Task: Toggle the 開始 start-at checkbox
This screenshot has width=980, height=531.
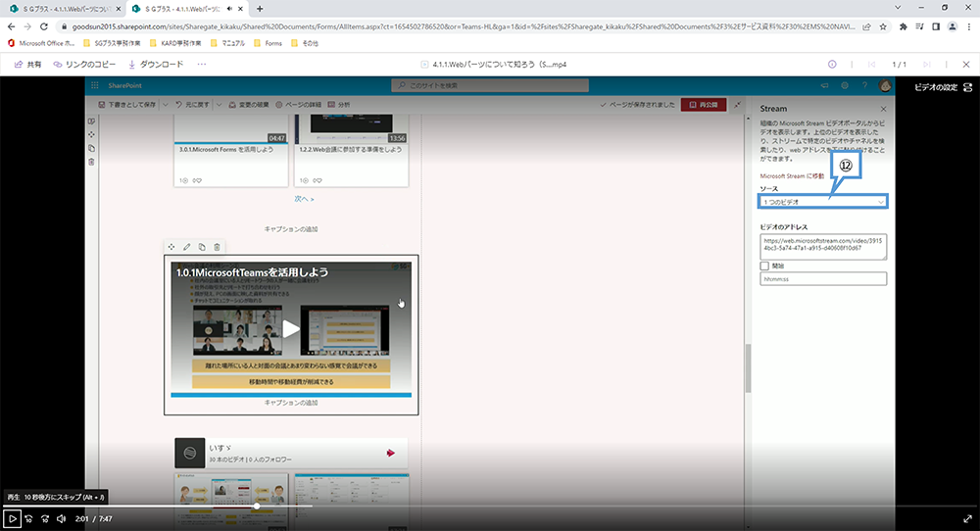Action: 764,266
